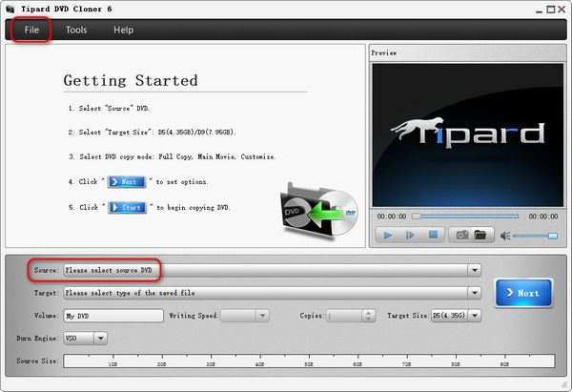Open the Help menu

[x=123, y=30]
